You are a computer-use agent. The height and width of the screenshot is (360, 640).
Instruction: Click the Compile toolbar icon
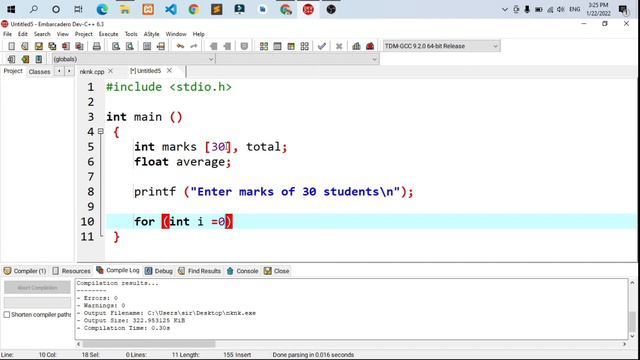coord(264,46)
